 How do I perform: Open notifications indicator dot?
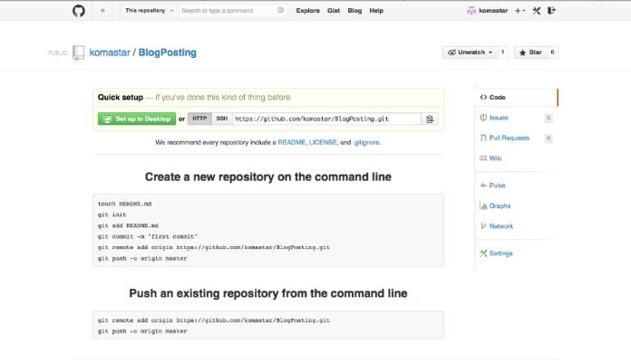point(102,11)
